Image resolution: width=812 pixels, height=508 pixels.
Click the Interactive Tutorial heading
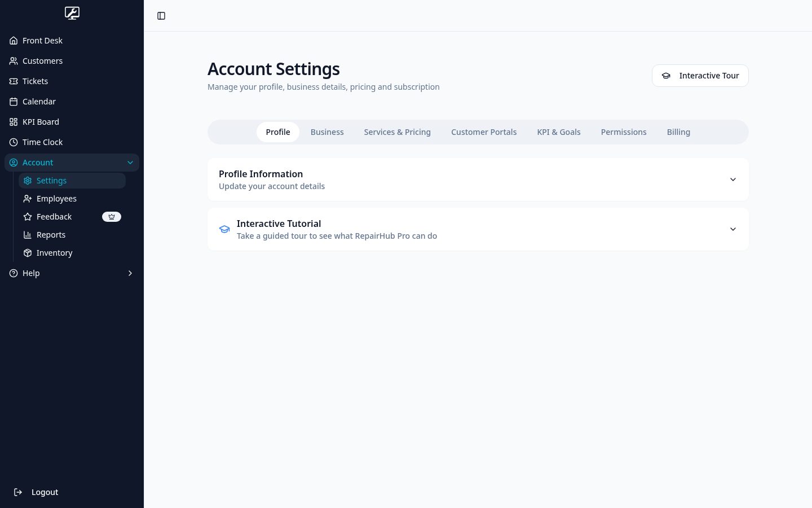tap(279, 224)
